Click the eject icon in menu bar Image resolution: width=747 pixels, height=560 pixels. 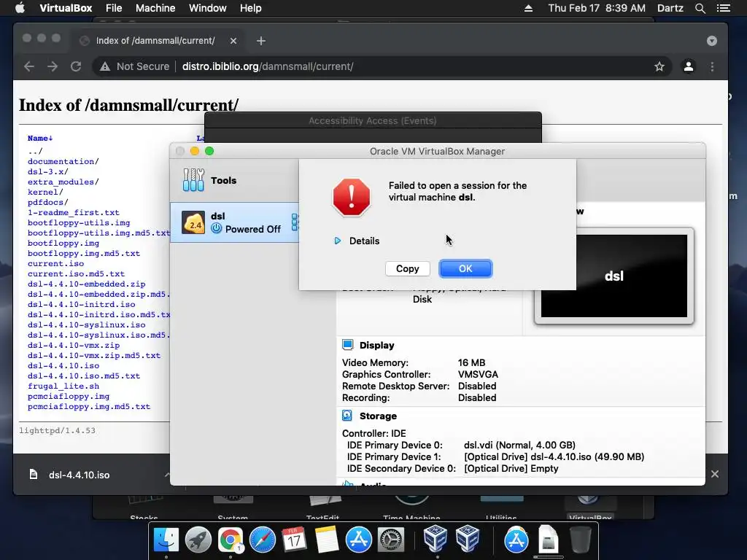click(528, 8)
